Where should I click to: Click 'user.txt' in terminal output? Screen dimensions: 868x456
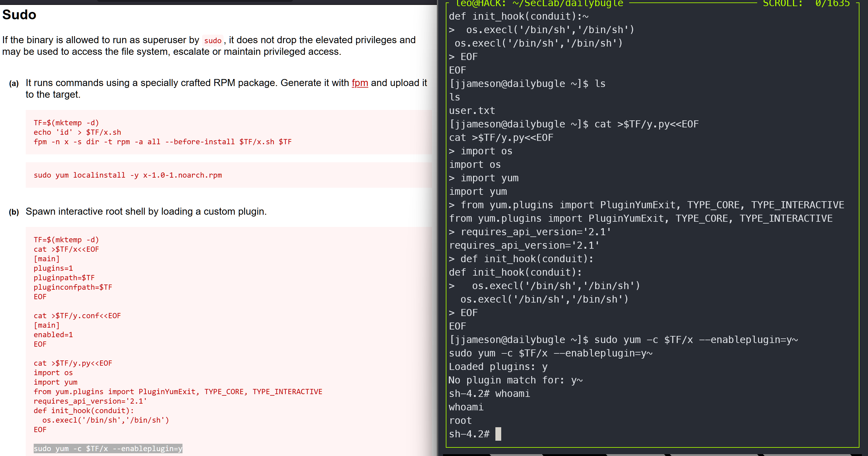click(x=472, y=111)
